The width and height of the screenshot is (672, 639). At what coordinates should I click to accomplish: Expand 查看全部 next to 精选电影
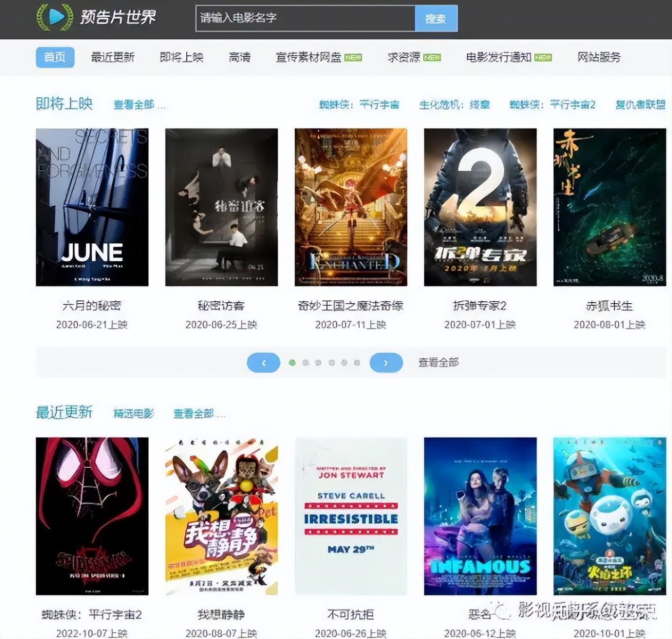point(198,414)
